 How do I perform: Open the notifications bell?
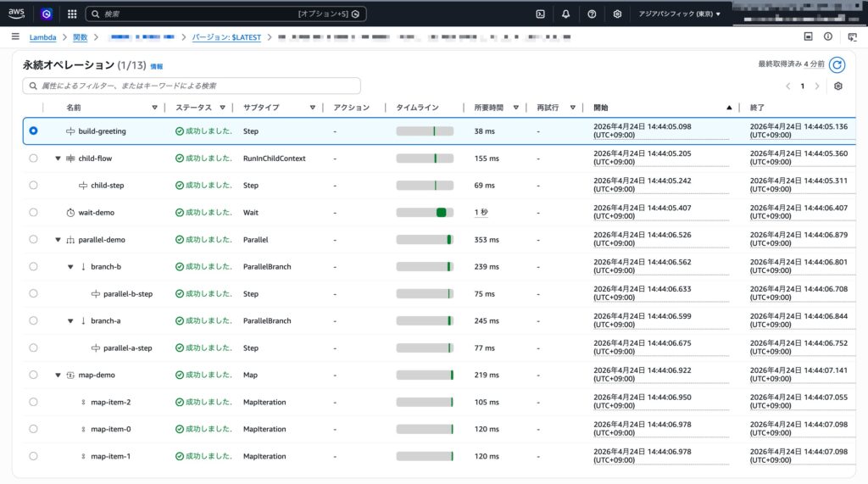[x=565, y=14]
